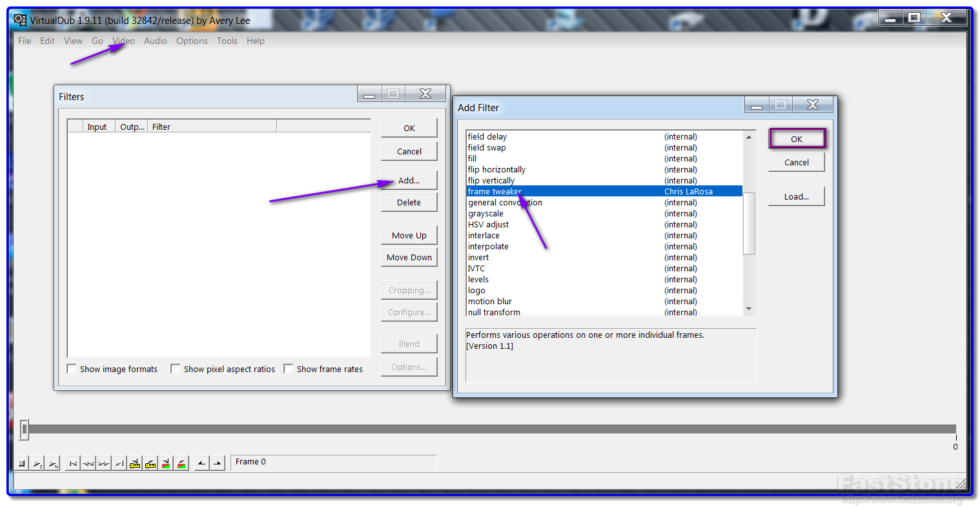Click Cancel in the Add Filter dialog

tap(797, 162)
